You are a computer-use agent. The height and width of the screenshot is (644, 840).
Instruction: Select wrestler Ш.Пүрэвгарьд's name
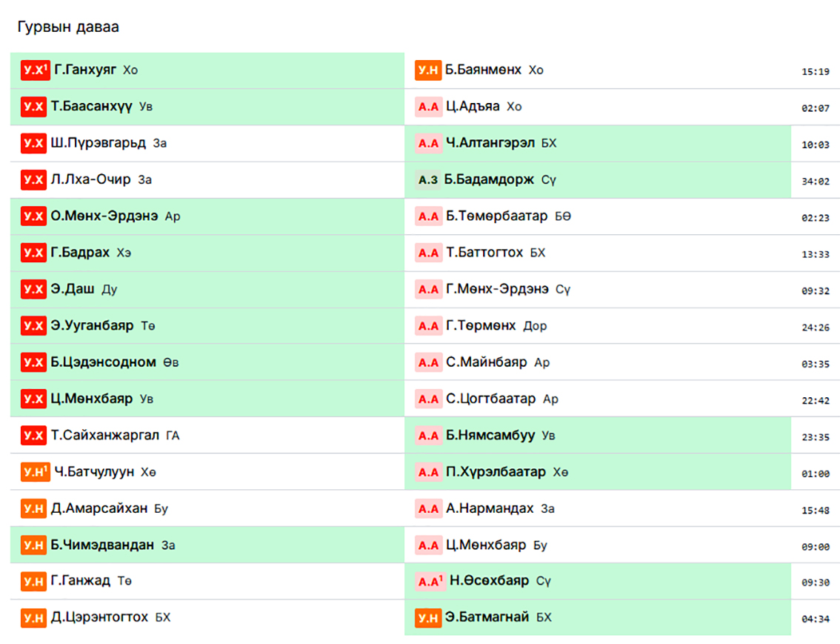point(98,143)
